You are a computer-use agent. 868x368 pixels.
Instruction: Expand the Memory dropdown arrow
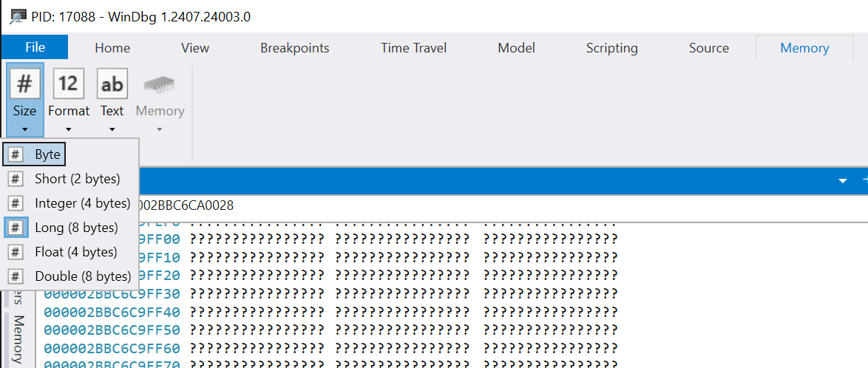click(x=160, y=130)
